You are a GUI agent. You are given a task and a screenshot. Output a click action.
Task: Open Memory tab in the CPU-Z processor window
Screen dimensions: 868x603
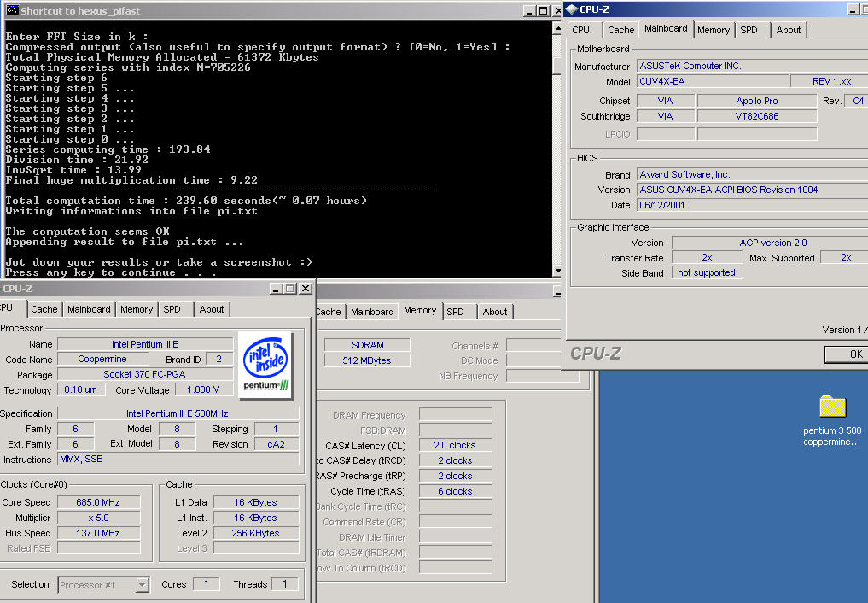pyautogui.click(x=137, y=309)
